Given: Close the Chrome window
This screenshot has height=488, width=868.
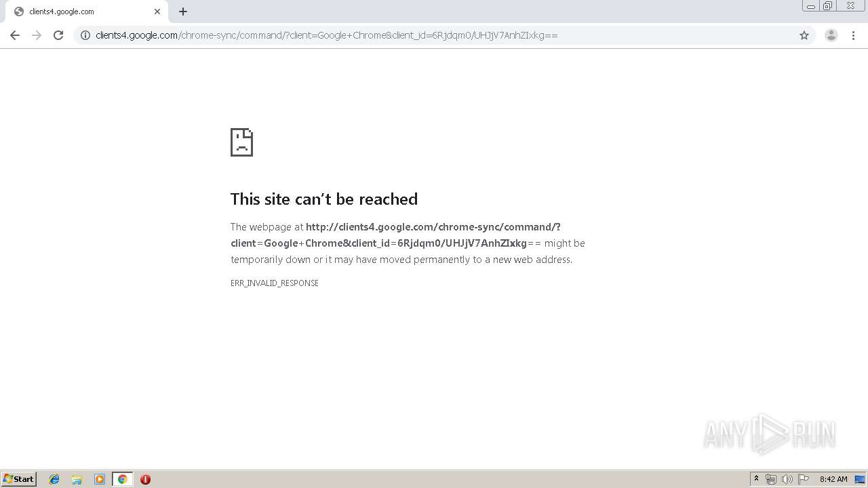Looking at the screenshot, I should pos(850,6).
